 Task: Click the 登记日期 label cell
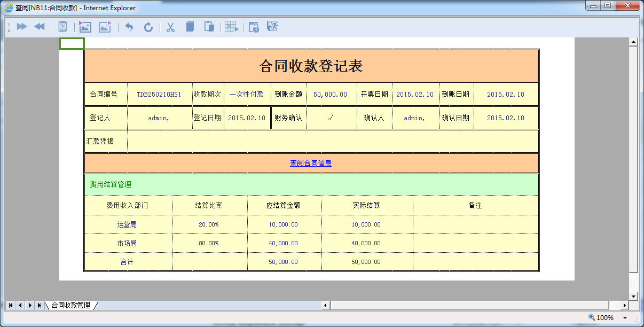pos(208,118)
